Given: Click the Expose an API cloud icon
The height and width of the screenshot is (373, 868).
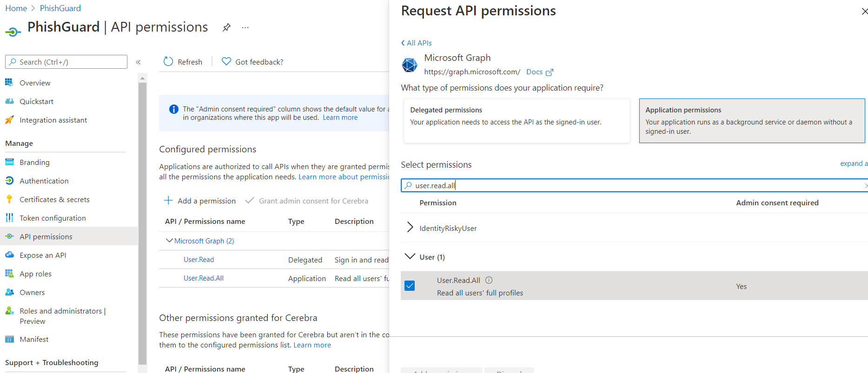Looking at the screenshot, I should (x=9, y=255).
